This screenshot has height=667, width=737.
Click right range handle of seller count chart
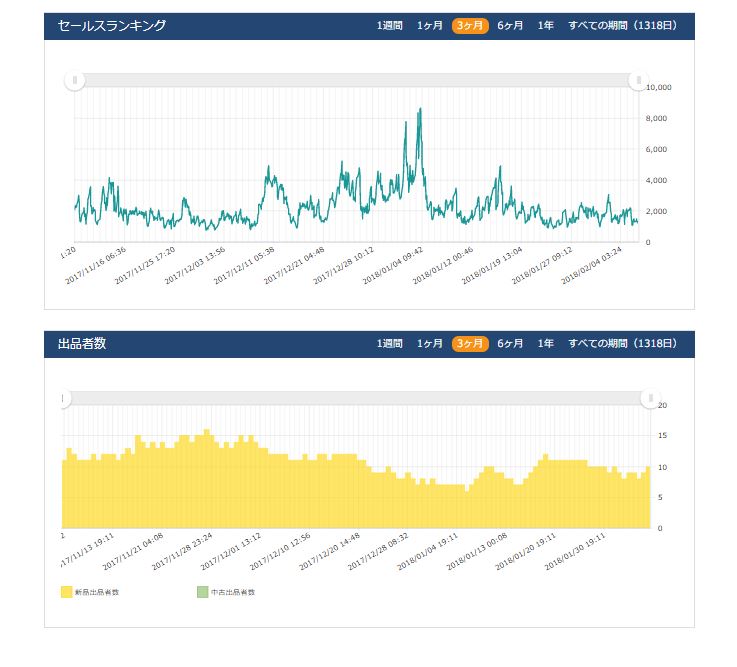click(x=651, y=399)
